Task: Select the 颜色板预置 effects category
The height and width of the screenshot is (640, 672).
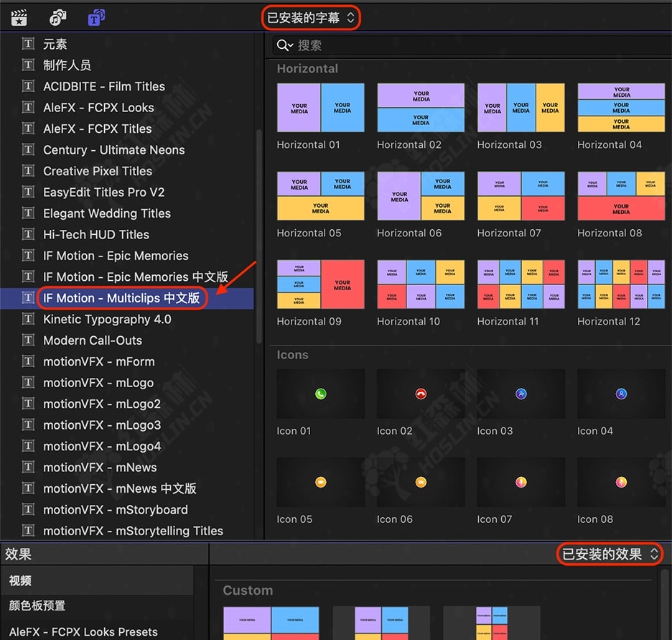Action: click(x=38, y=606)
